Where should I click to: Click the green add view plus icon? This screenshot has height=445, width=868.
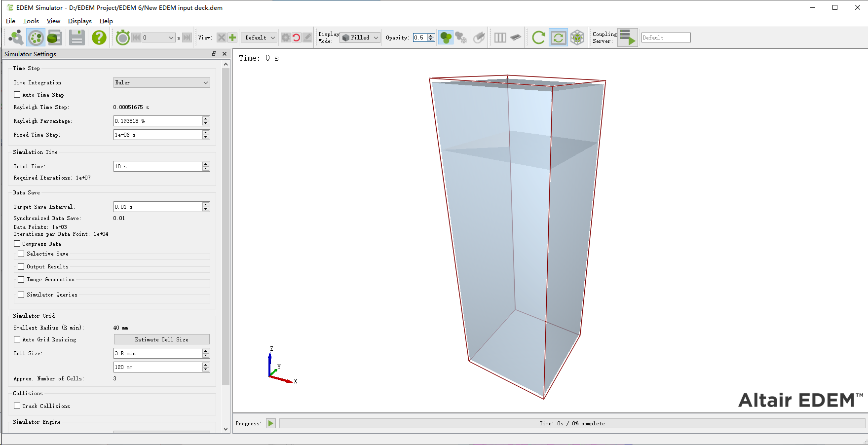pos(232,37)
